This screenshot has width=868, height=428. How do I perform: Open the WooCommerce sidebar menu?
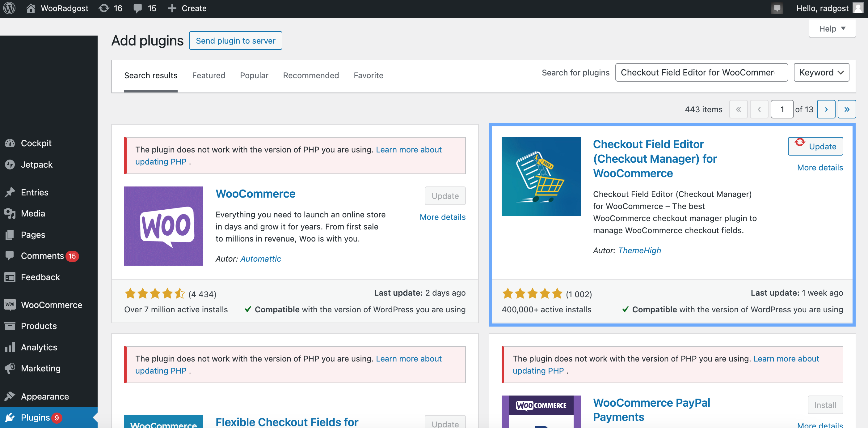pyautogui.click(x=51, y=305)
